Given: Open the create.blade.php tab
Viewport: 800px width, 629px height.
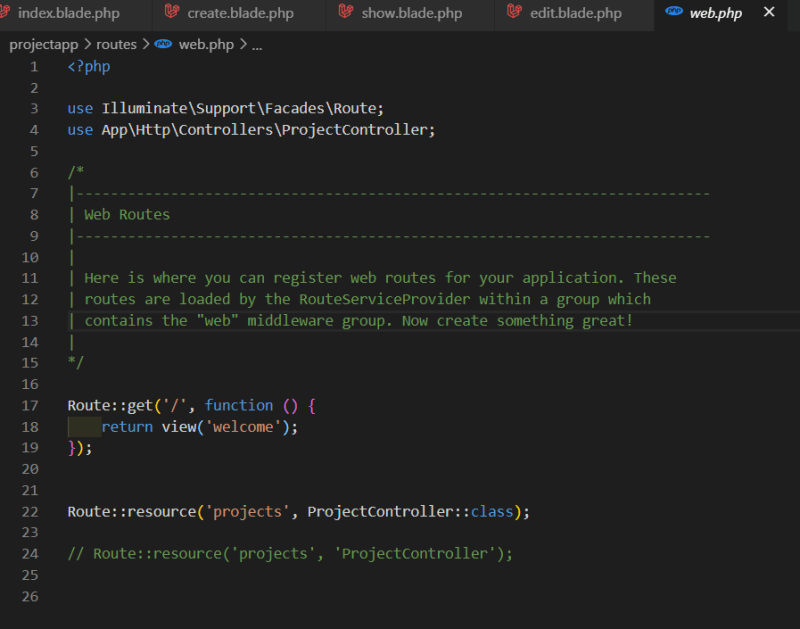Looking at the screenshot, I should coord(240,13).
